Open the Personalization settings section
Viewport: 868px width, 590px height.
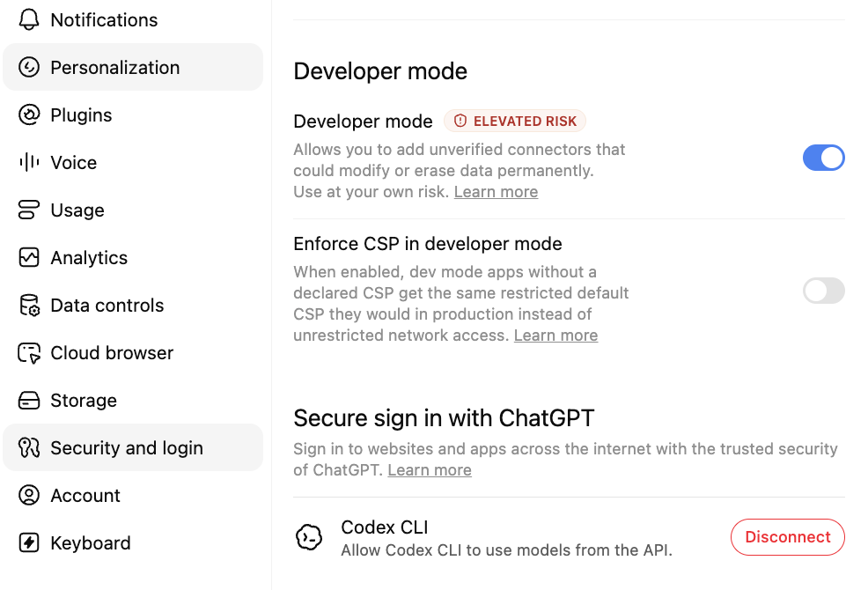click(x=133, y=68)
